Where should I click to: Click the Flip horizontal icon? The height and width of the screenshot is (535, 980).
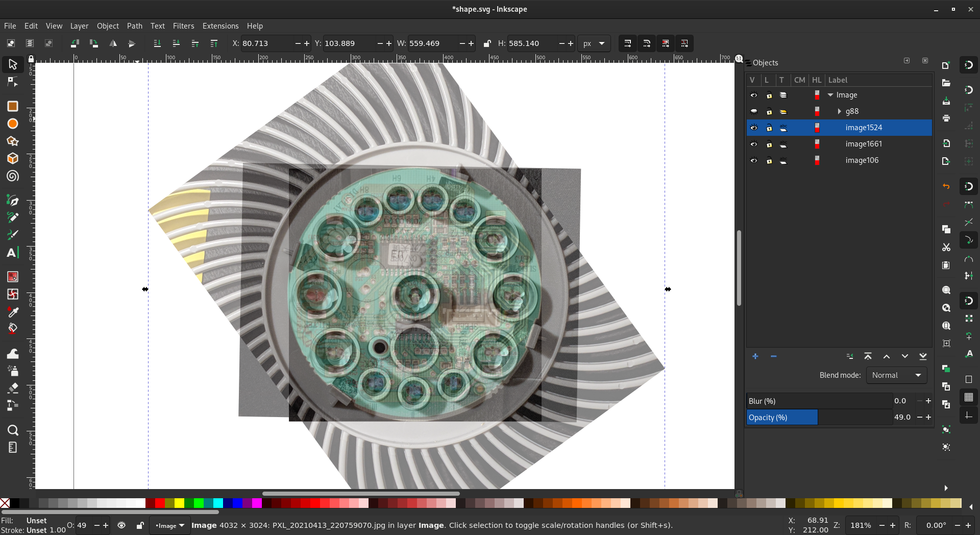click(x=113, y=43)
